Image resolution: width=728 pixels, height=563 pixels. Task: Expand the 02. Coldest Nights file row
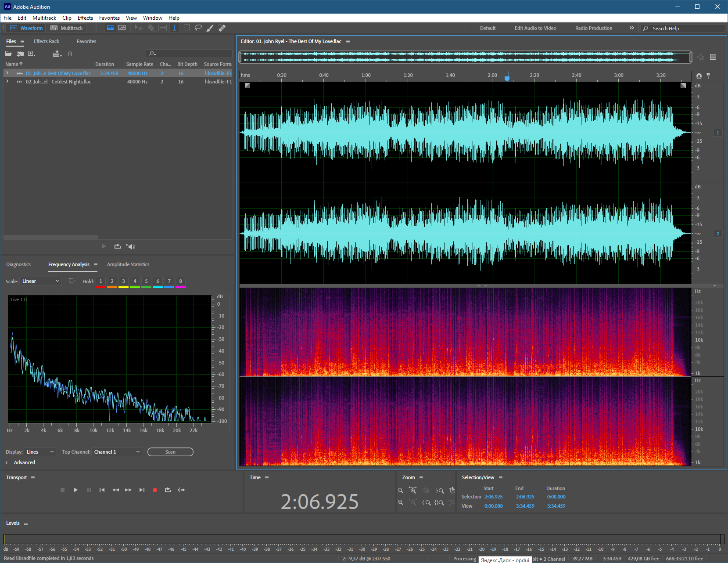coord(7,81)
